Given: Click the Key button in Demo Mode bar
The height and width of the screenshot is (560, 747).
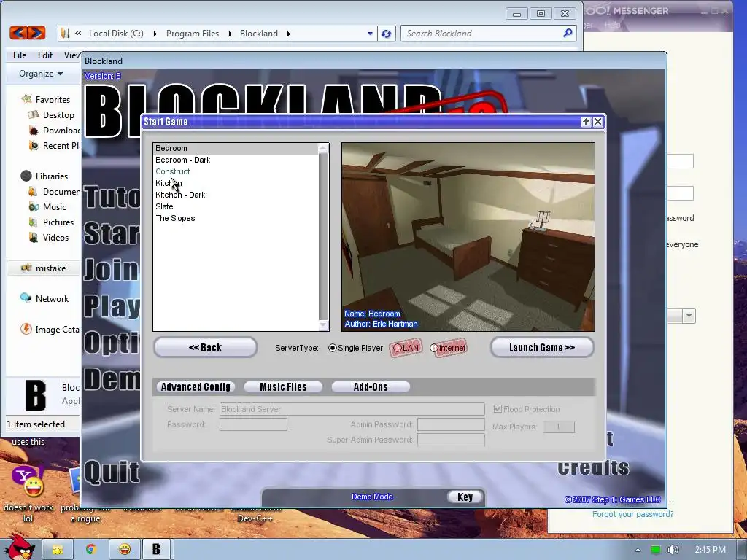Looking at the screenshot, I should (465, 497).
